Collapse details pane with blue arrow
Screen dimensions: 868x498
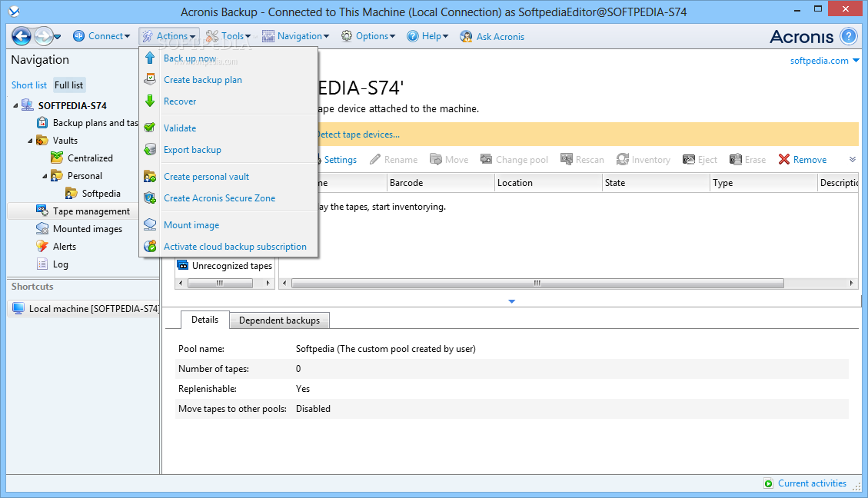click(x=511, y=301)
